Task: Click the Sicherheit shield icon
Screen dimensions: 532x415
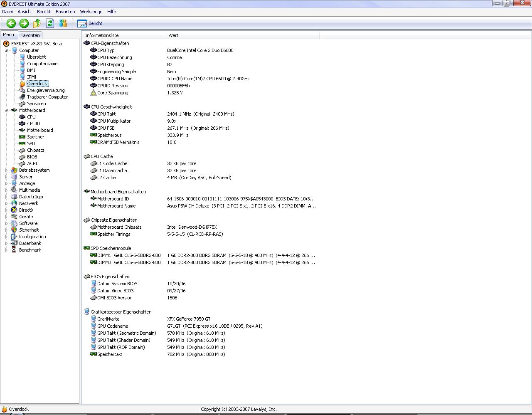Action: (14, 230)
